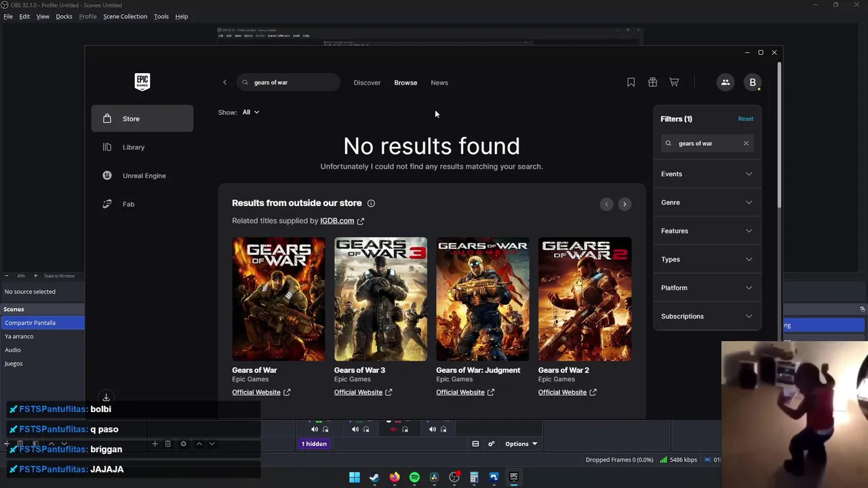
Task: Reset the search filters
Action: (x=745, y=119)
